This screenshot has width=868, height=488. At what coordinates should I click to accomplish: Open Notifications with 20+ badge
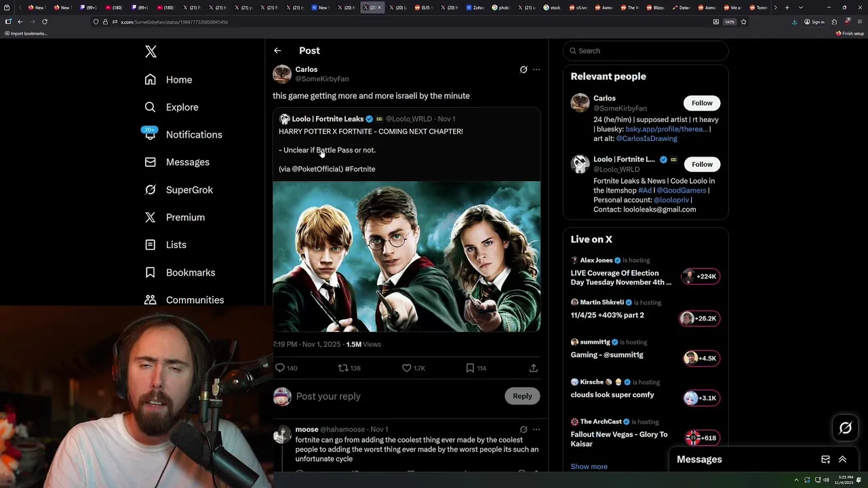(x=183, y=134)
